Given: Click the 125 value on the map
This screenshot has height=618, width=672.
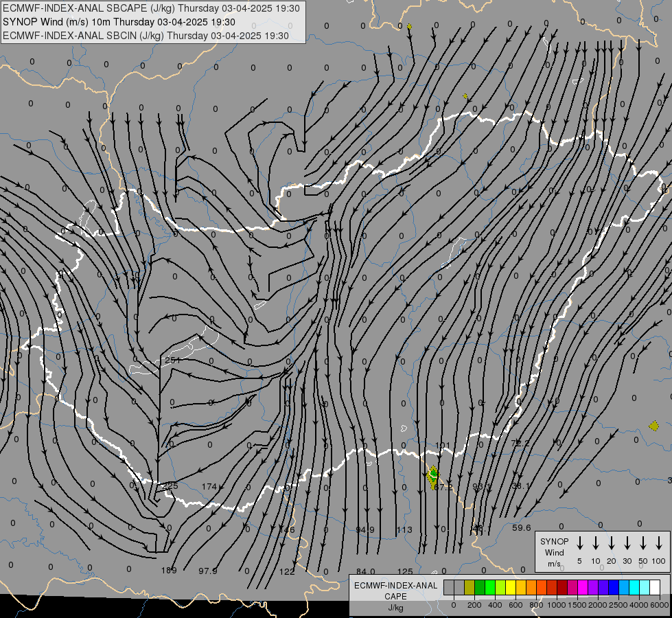Looking at the screenshot, I should click(405, 571).
